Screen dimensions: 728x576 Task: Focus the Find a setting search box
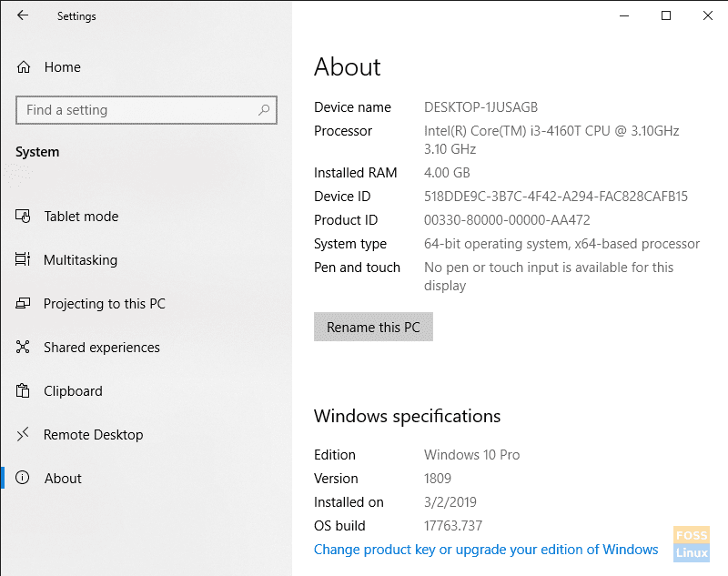147,110
